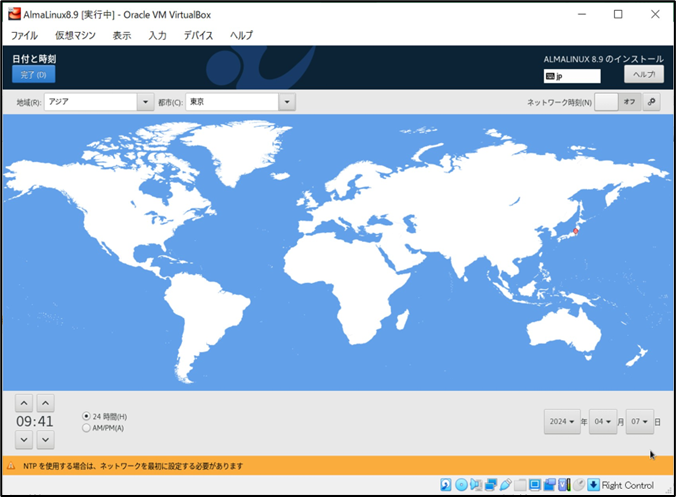Click the Right Control host key label
The width and height of the screenshot is (676, 497).
click(628, 485)
